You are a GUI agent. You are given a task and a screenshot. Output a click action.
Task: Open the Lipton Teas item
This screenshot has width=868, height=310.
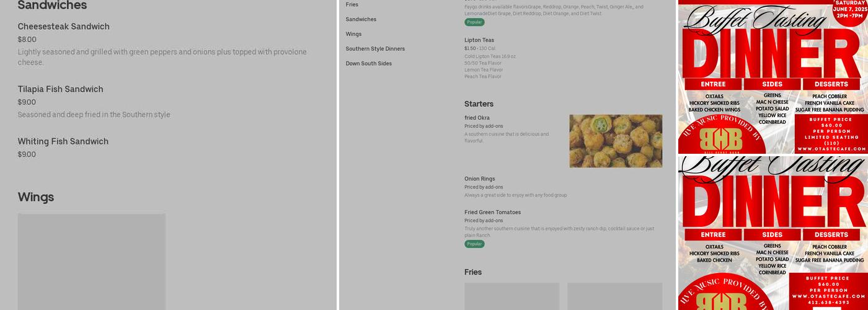pos(479,40)
